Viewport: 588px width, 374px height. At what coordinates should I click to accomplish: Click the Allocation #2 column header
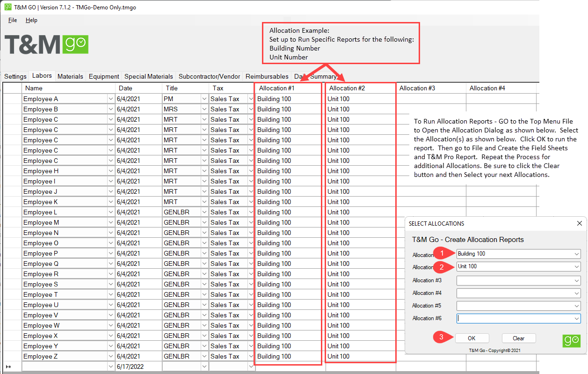click(361, 88)
